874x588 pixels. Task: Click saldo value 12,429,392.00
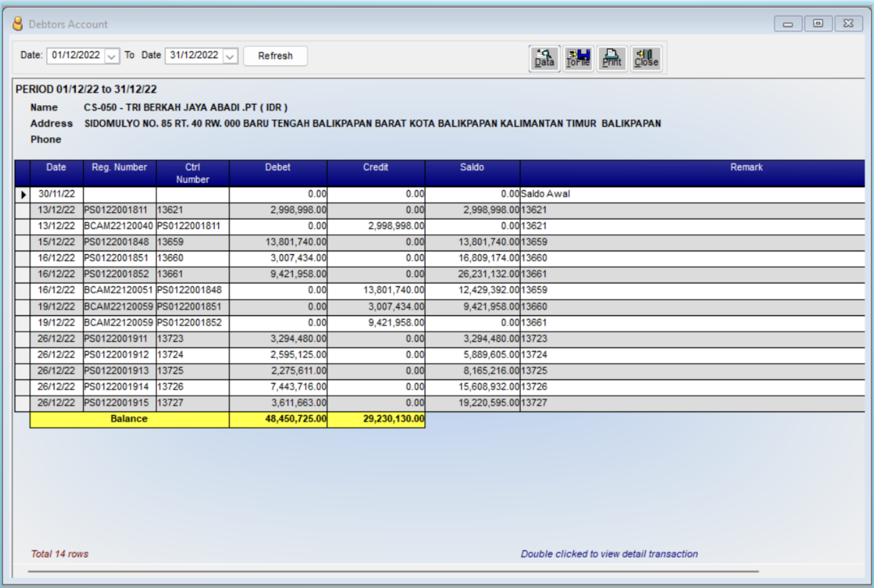(x=472, y=290)
